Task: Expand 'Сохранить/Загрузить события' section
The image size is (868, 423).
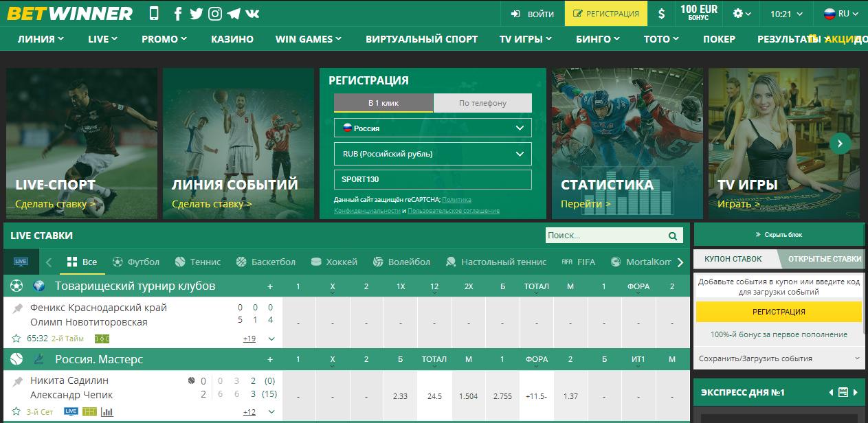Action: 779,358
